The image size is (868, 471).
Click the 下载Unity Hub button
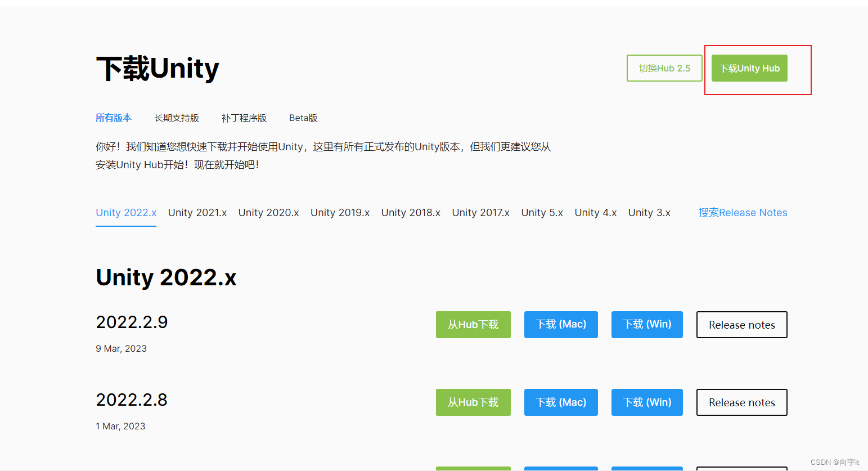[x=749, y=68]
